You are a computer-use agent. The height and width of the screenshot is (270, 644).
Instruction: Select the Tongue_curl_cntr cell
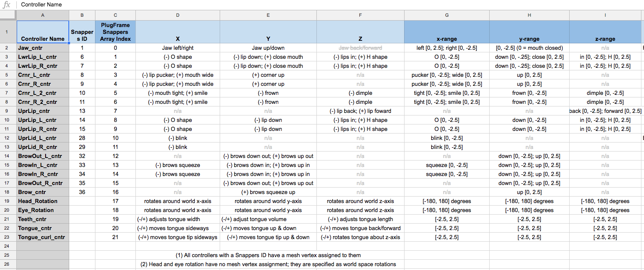click(43, 237)
